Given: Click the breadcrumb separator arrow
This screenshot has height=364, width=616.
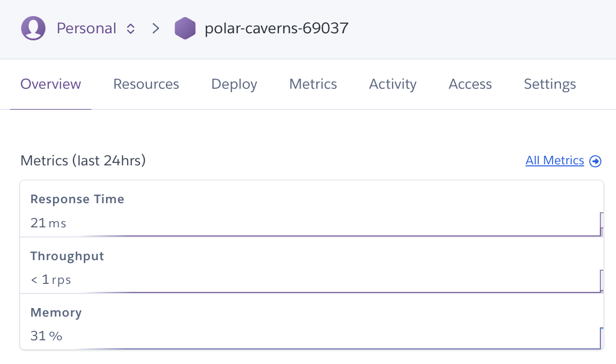Looking at the screenshot, I should [x=156, y=28].
